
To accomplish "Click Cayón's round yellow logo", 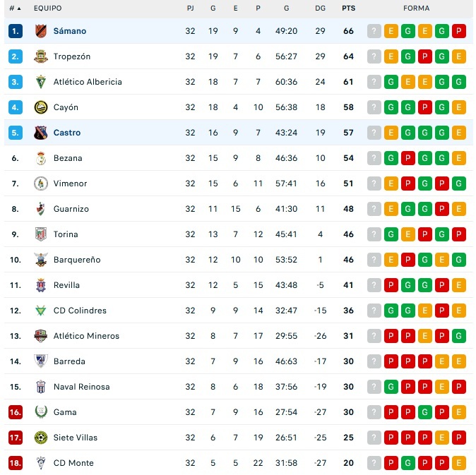I will [x=41, y=107].
